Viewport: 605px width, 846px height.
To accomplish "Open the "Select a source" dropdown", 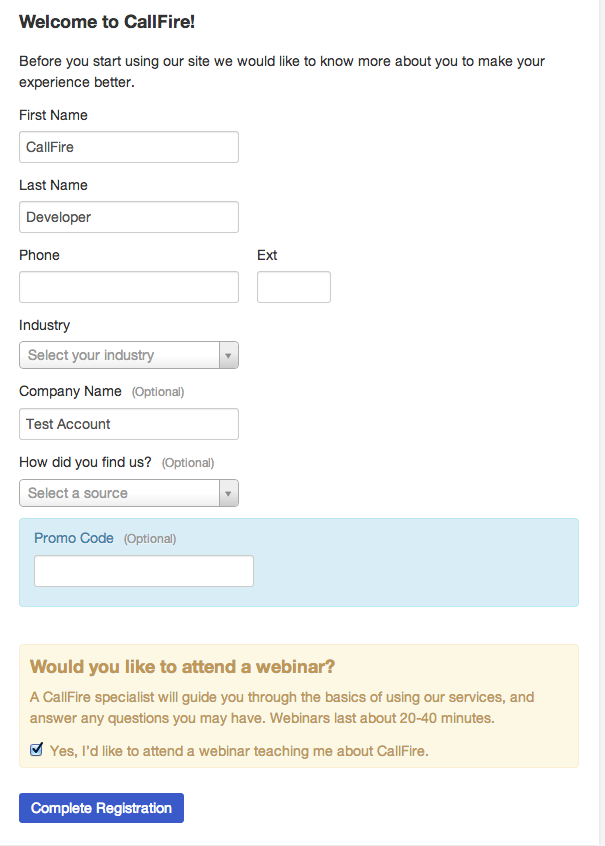I will pyautogui.click(x=118, y=493).
